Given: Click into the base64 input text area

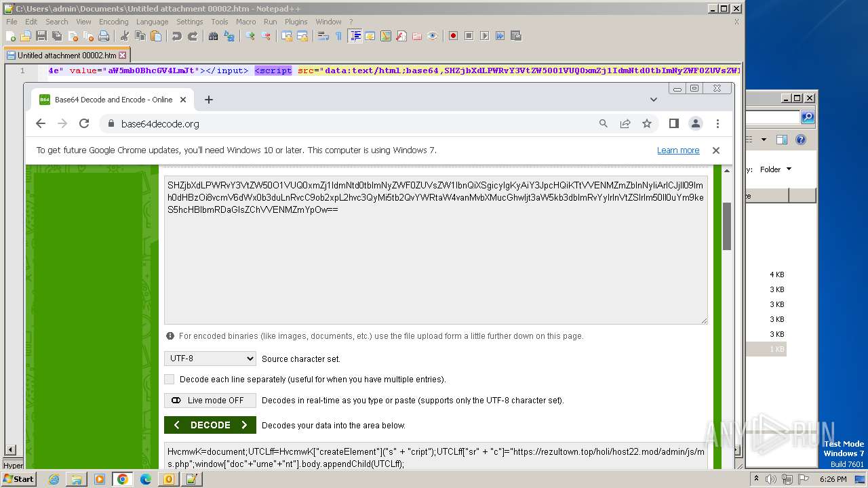Looking at the screenshot, I should point(436,250).
